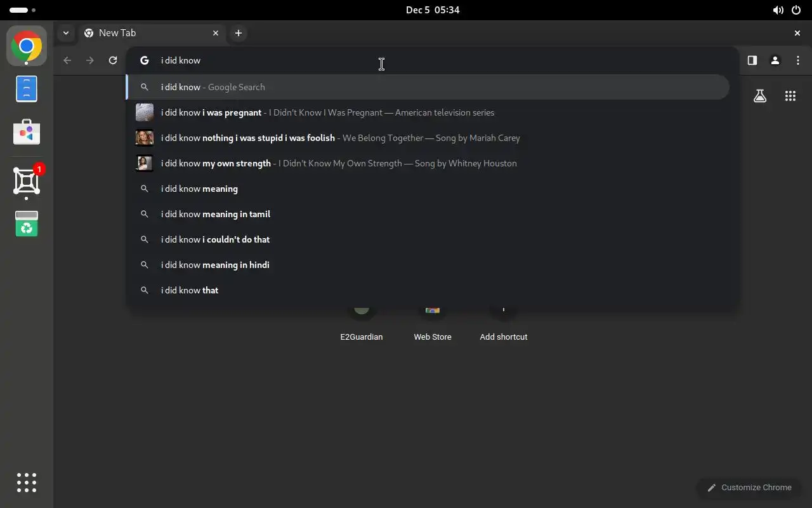The width and height of the screenshot is (812, 508).
Task: Click the Google G icon in address bar
Action: [x=145, y=60]
